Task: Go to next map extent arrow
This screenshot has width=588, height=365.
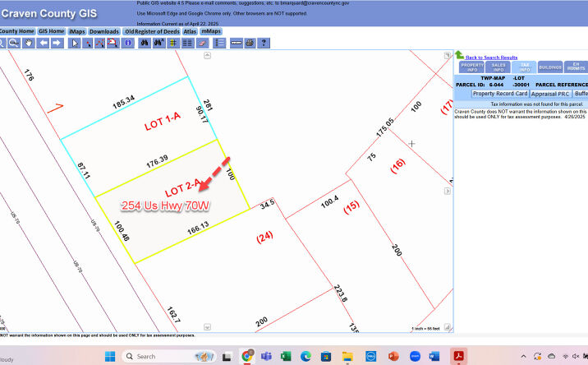Action: 57,43
